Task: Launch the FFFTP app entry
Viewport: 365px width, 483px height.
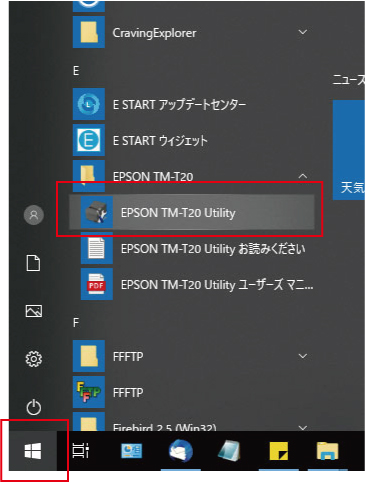Action: [x=192, y=392]
